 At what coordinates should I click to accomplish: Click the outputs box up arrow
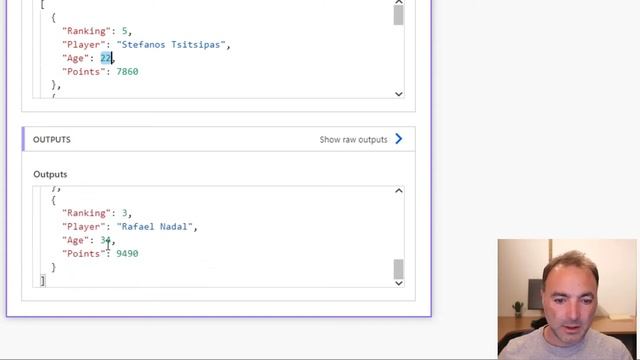tap(399, 191)
